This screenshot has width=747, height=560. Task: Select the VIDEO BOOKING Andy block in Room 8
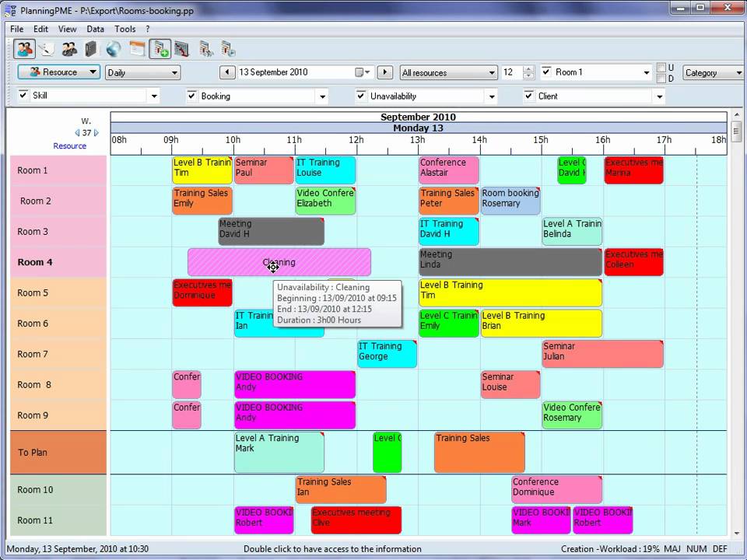[x=295, y=384]
